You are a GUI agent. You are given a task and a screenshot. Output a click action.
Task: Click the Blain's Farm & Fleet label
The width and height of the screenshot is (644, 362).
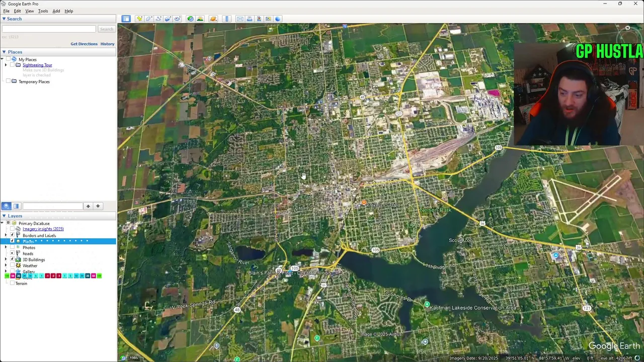pos(290,273)
